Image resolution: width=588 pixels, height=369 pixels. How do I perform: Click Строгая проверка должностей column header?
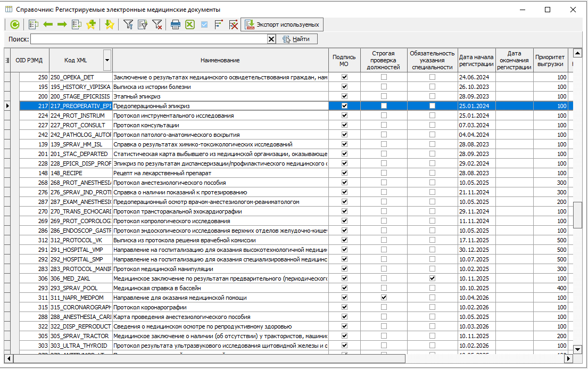tap(383, 60)
